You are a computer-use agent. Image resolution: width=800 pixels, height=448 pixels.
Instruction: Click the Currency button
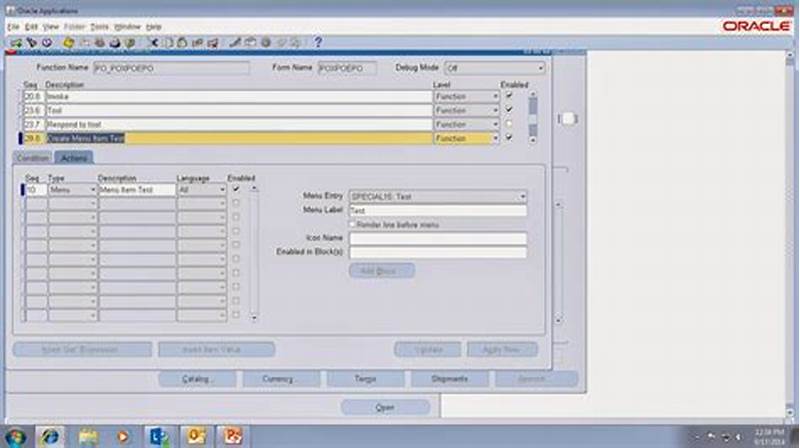pos(281,379)
